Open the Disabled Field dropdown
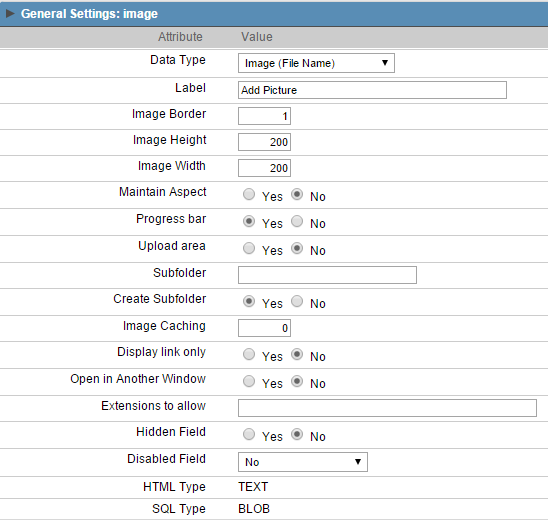 (x=303, y=462)
